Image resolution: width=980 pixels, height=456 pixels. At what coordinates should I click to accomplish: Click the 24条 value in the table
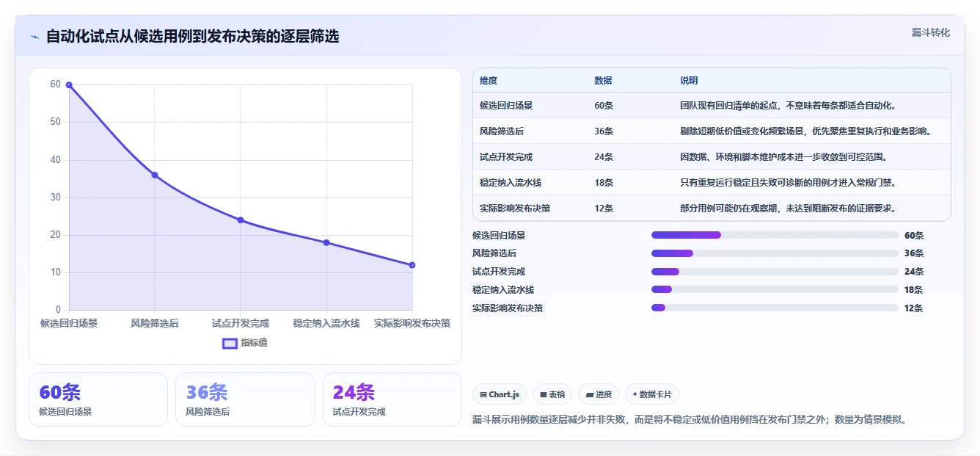(x=604, y=157)
